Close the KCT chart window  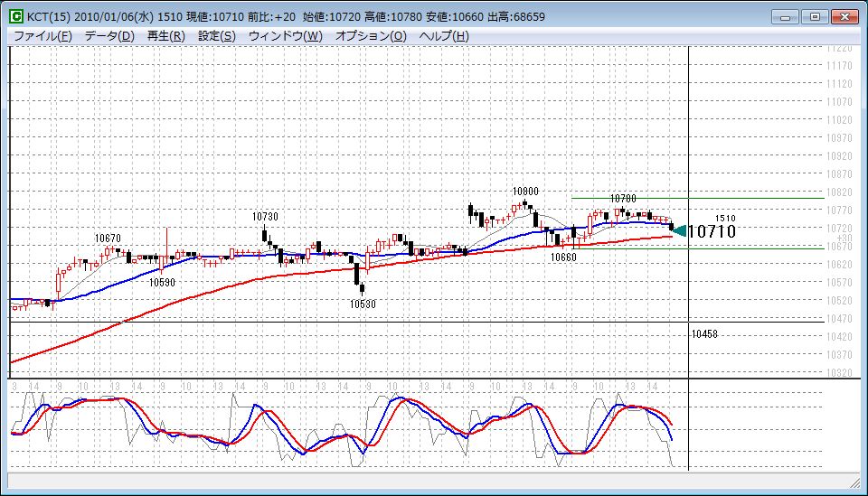pos(844,16)
